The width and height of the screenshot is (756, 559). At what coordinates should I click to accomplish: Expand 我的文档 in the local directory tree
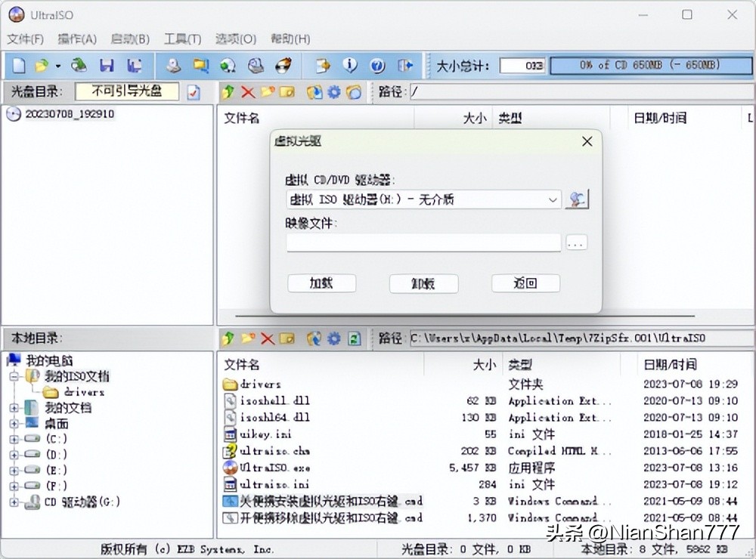tap(14, 408)
